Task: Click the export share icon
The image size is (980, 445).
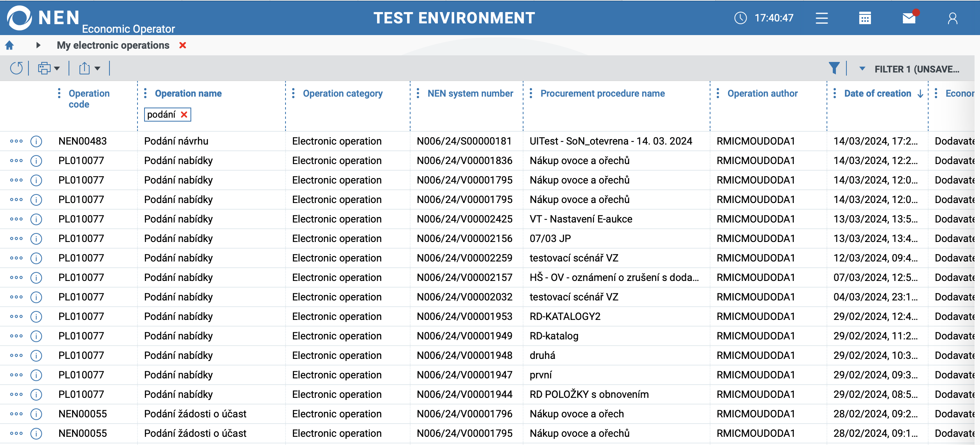Action: pyautogui.click(x=84, y=69)
